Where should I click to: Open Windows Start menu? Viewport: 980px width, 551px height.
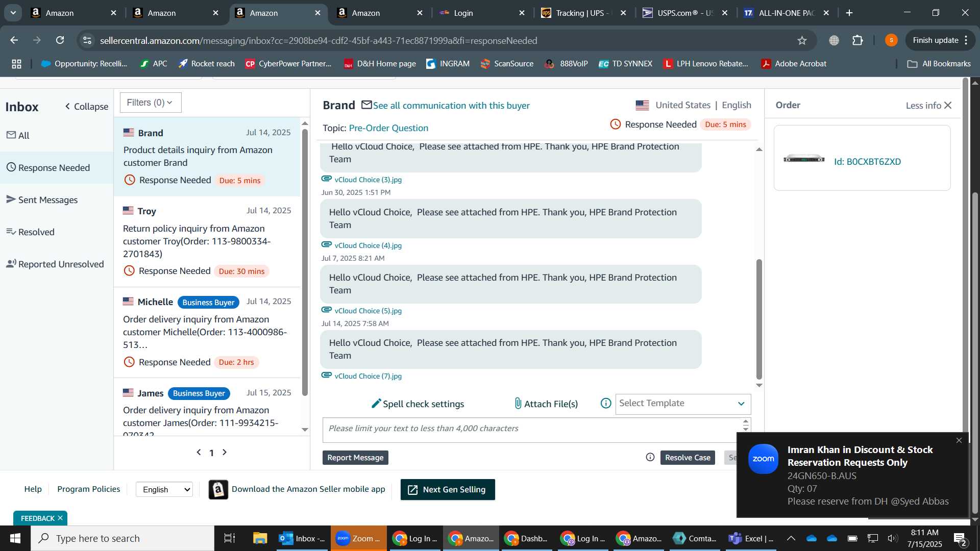15,538
